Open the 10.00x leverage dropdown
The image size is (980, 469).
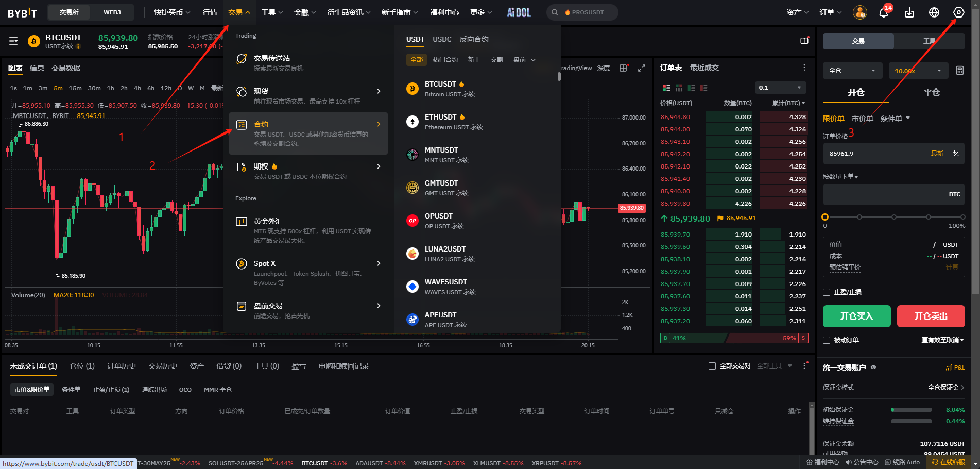point(918,71)
